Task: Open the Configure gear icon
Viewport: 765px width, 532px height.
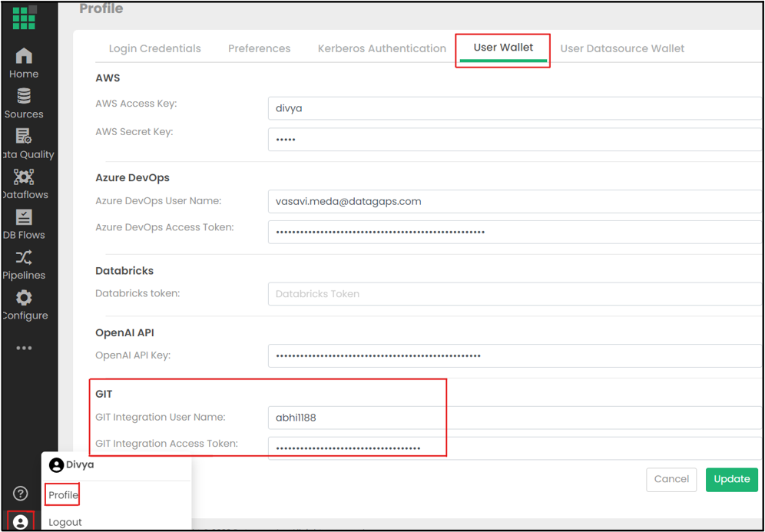Action: coord(24,298)
